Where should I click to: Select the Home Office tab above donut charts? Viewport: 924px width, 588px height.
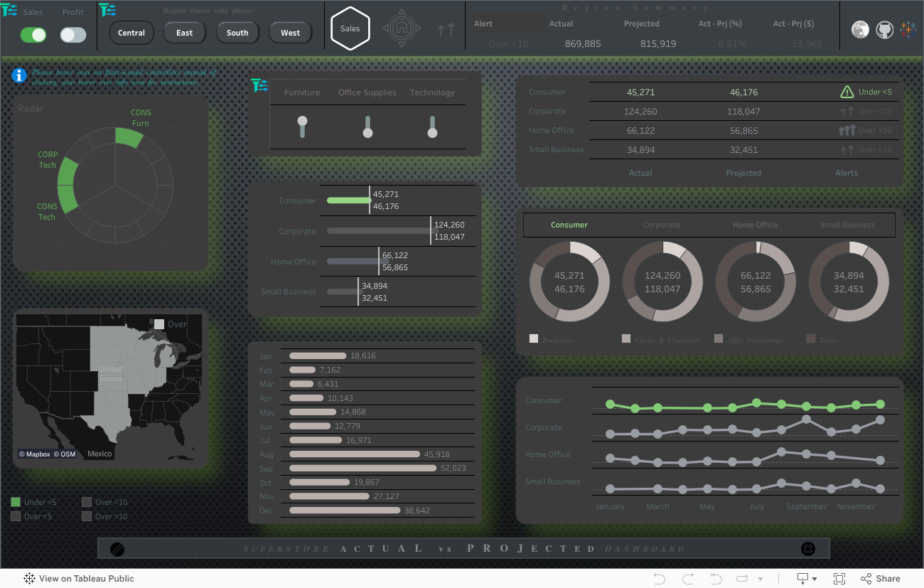click(x=755, y=225)
